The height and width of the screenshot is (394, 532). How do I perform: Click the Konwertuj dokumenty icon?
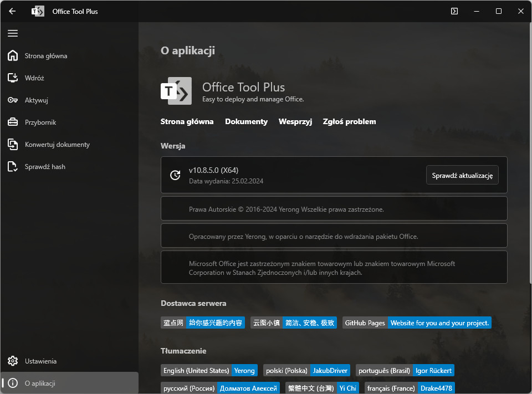pos(13,145)
